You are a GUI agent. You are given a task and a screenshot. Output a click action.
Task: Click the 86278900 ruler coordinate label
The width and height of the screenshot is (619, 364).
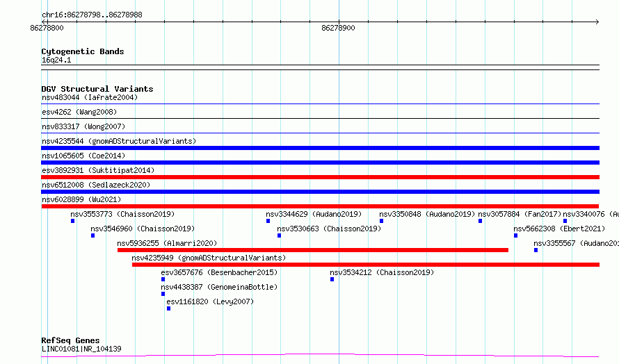[x=338, y=28]
